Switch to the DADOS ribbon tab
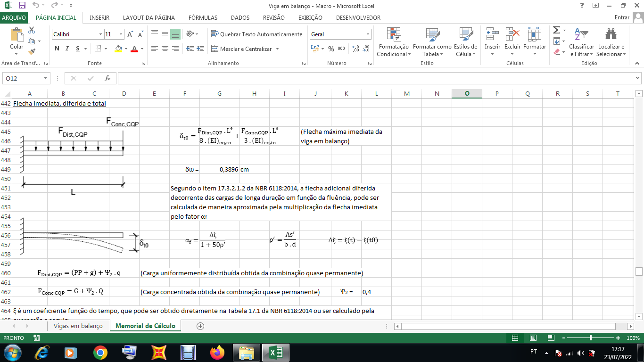This screenshot has height=362, width=644. pos(240,18)
